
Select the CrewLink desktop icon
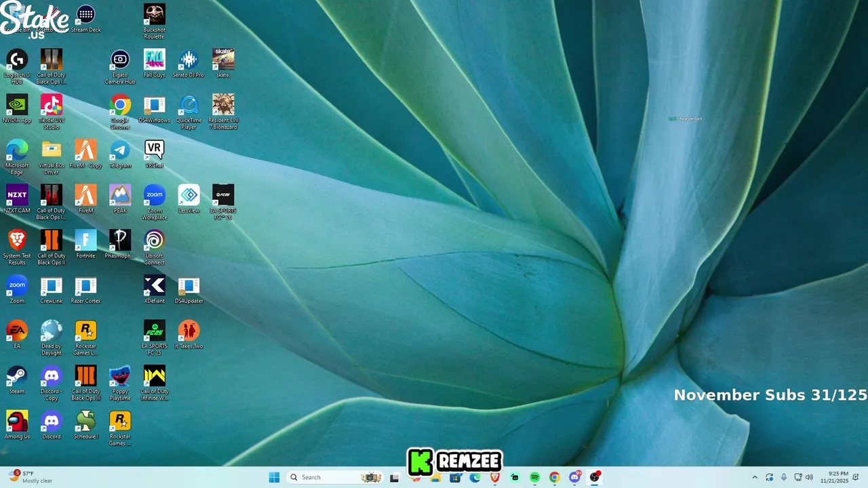pyautogui.click(x=52, y=289)
